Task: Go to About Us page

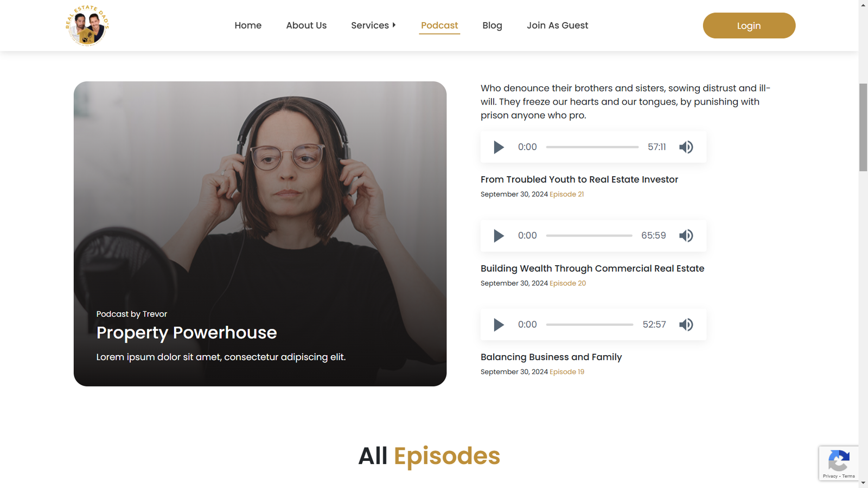Action: pos(307,25)
